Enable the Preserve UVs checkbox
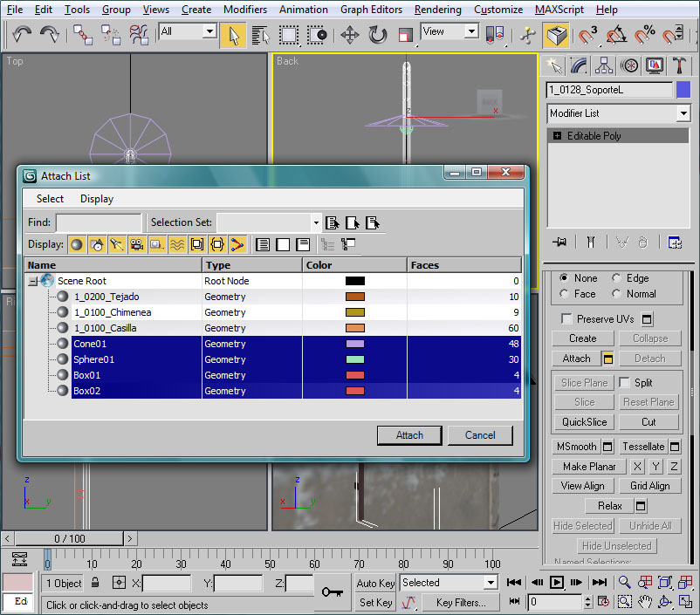The height and width of the screenshot is (615, 700). click(x=567, y=319)
